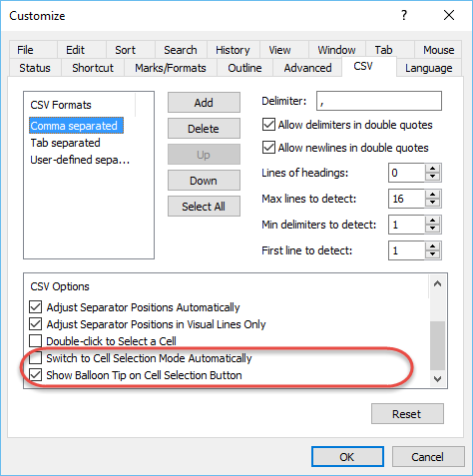
Task: Click the help question mark icon
Action: (404, 15)
